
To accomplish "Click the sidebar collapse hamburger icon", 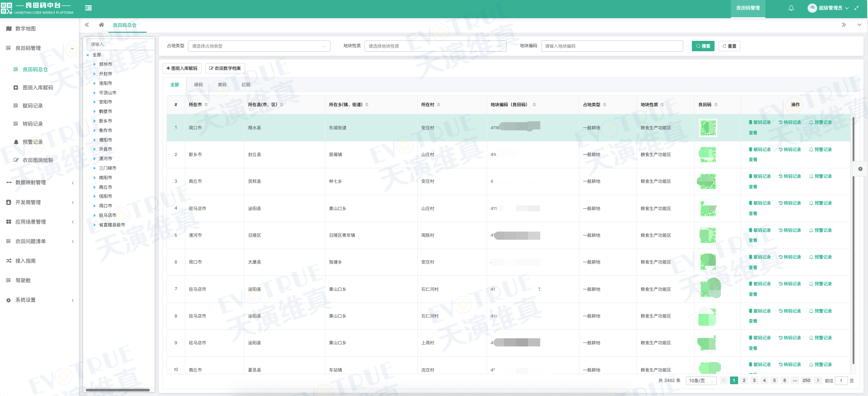I will (x=89, y=8).
